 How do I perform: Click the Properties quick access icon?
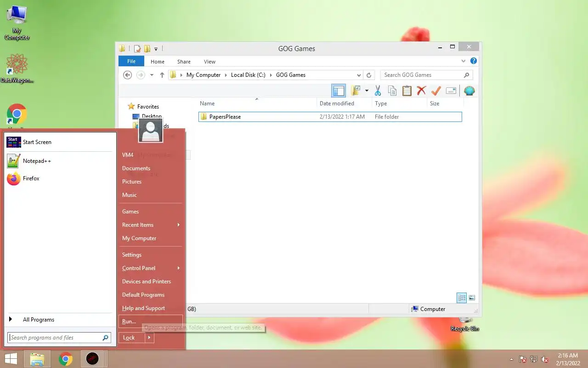pyautogui.click(x=137, y=48)
